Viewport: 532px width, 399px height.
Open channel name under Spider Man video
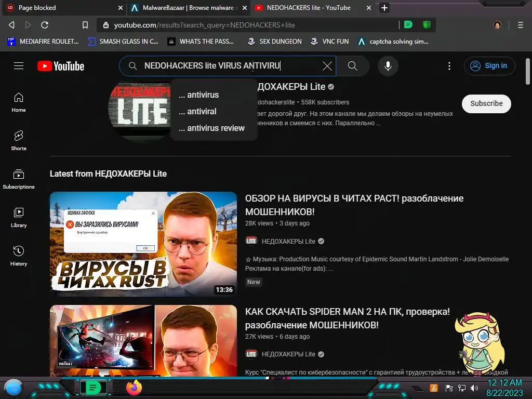point(288,354)
